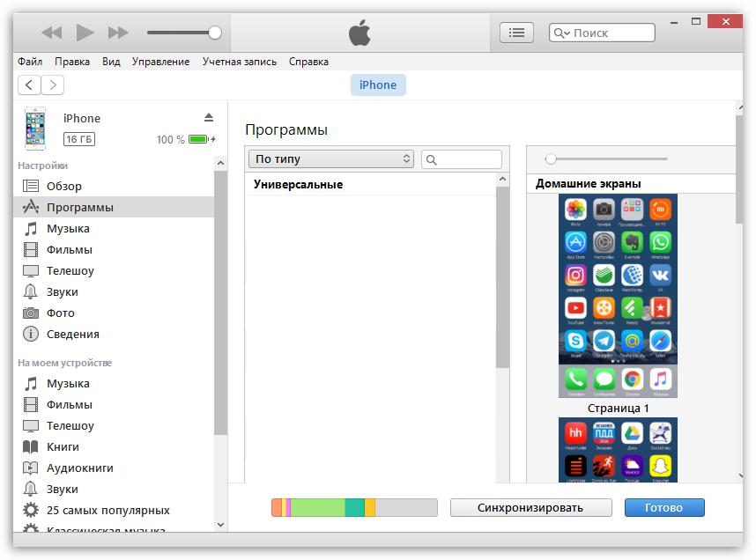756x560 pixels.
Task: Open the Учетная запись menu
Action: coord(239,62)
